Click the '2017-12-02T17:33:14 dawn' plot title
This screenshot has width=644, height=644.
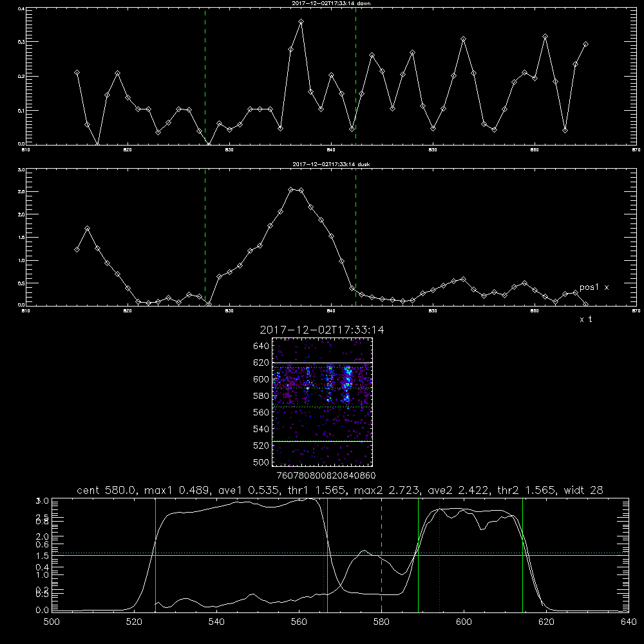tap(331, 3)
